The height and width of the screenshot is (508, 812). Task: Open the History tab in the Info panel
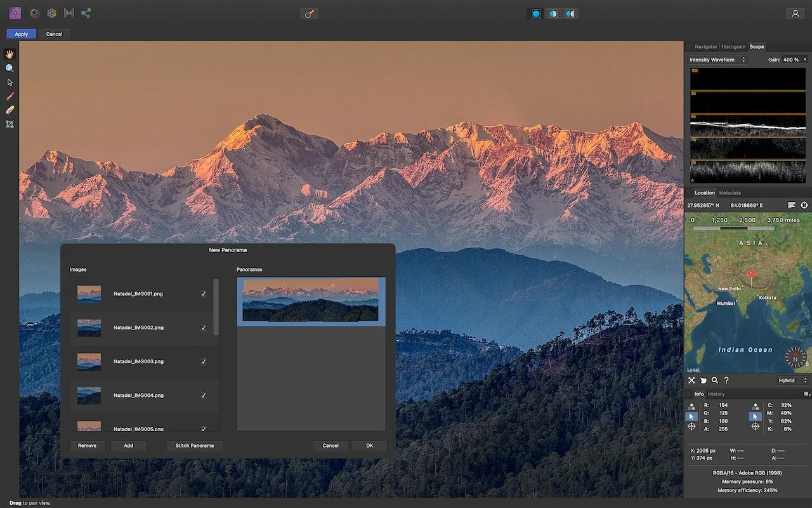(x=716, y=394)
